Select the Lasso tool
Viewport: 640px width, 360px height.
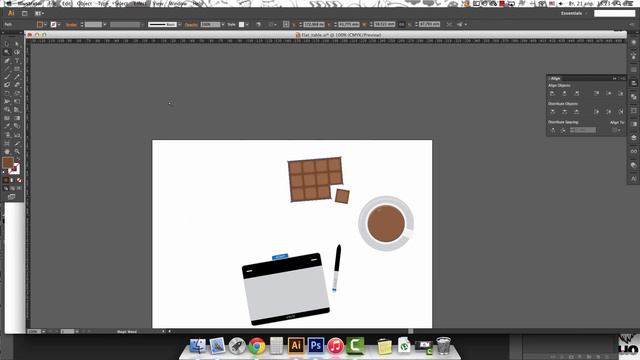point(17,52)
